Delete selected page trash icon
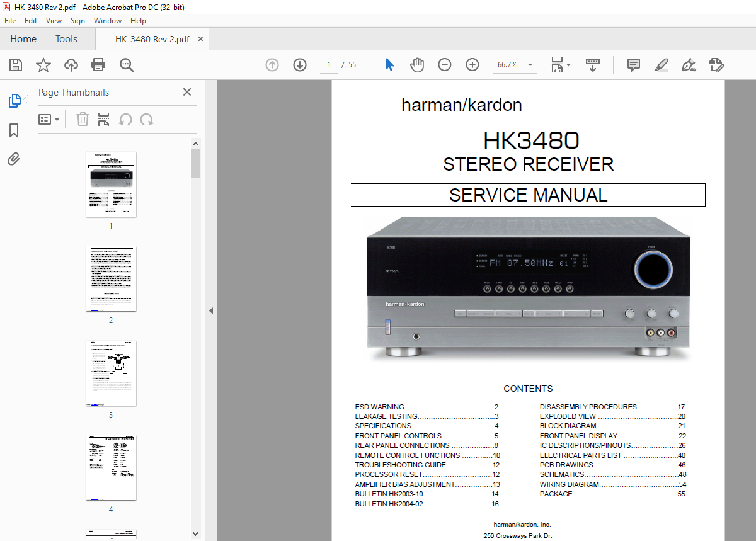The width and height of the screenshot is (756, 541). point(83,119)
